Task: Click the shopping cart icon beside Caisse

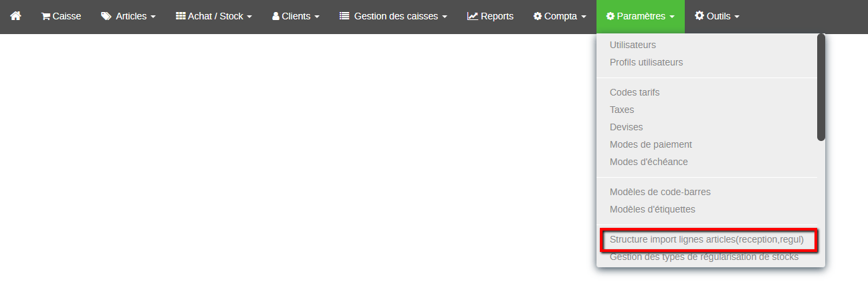Action: click(x=46, y=16)
